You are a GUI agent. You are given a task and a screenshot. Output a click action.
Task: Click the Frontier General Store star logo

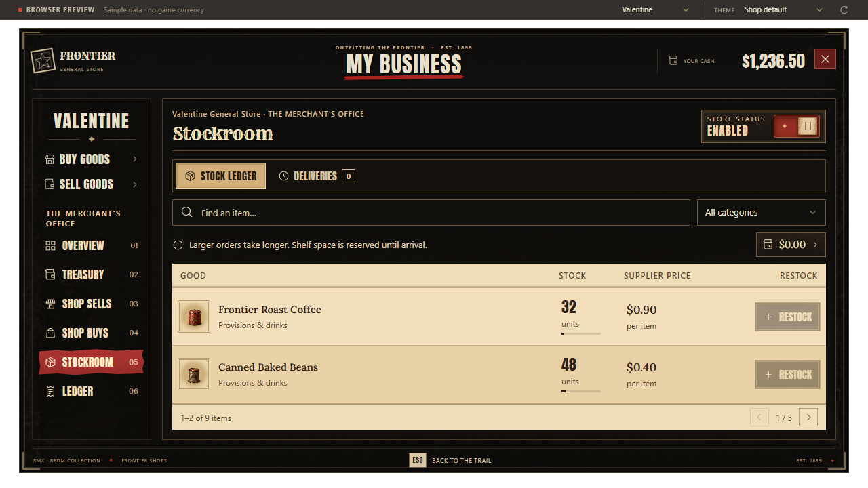pos(43,61)
